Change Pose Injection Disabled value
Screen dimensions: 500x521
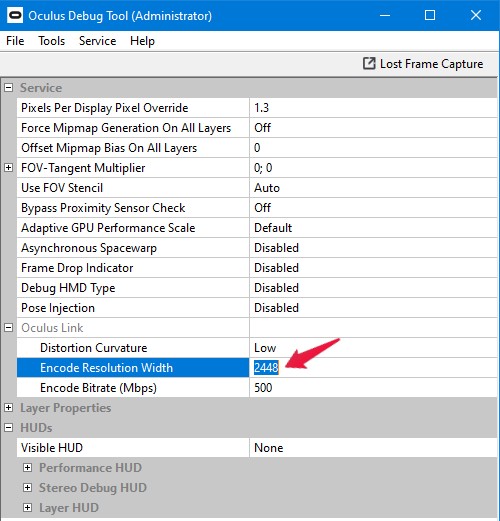(x=373, y=308)
